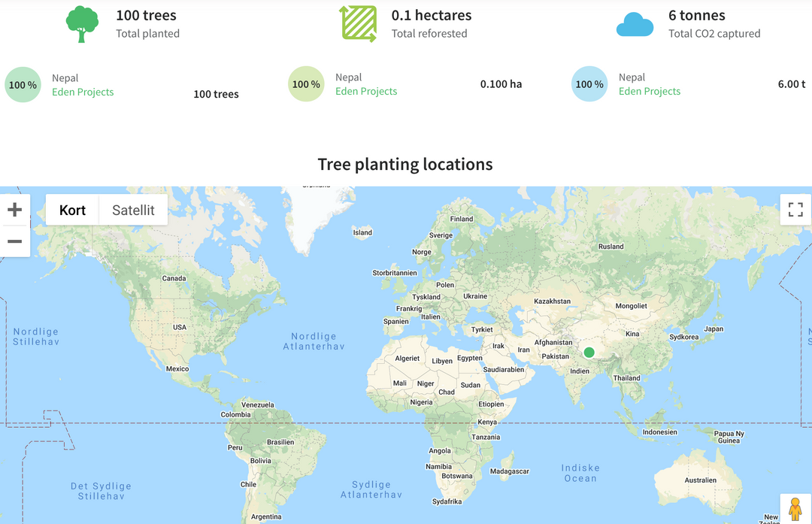
Task: Switch the map to Satellit view
Action: click(x=133, y=210)
